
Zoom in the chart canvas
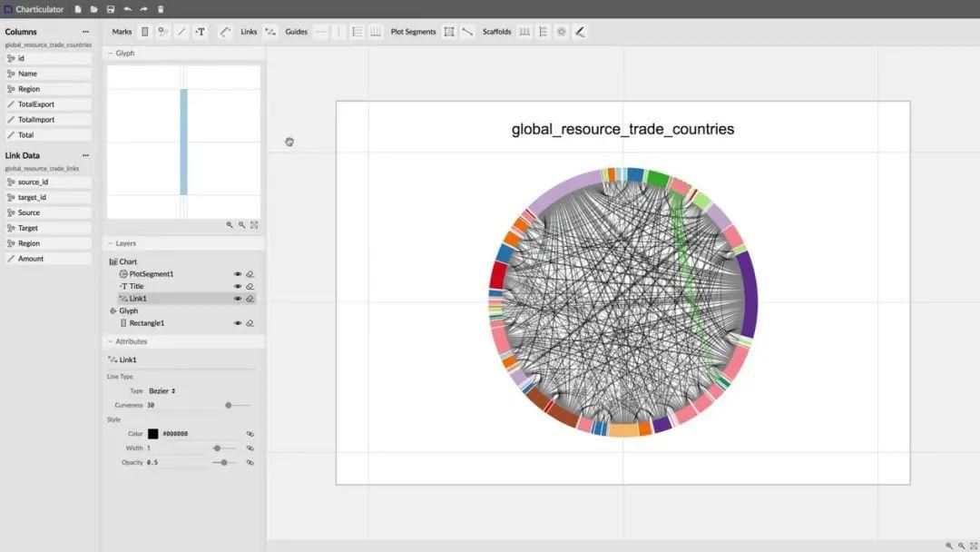click(x=949, y=546)
